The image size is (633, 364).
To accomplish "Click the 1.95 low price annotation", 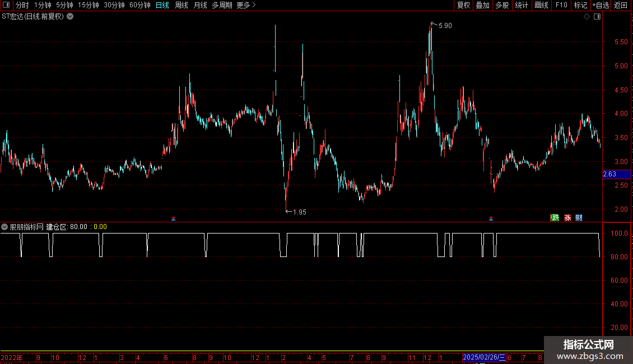I will 300,212.
